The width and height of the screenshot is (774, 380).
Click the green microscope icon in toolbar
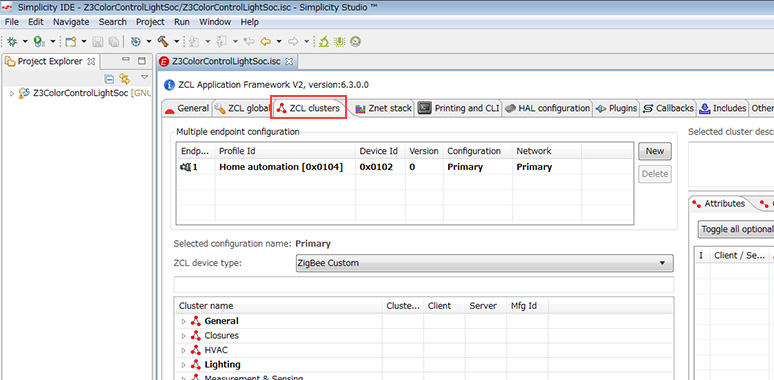pos(323,41)
